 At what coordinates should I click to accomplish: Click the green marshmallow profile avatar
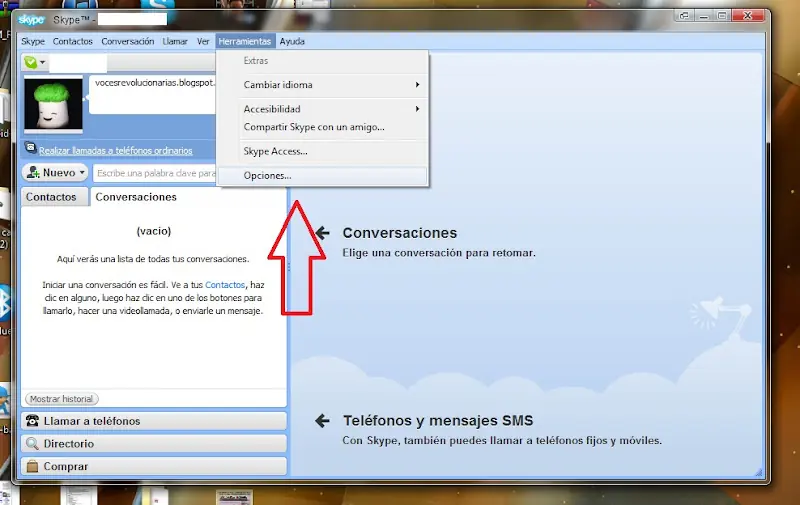(53, 104)
